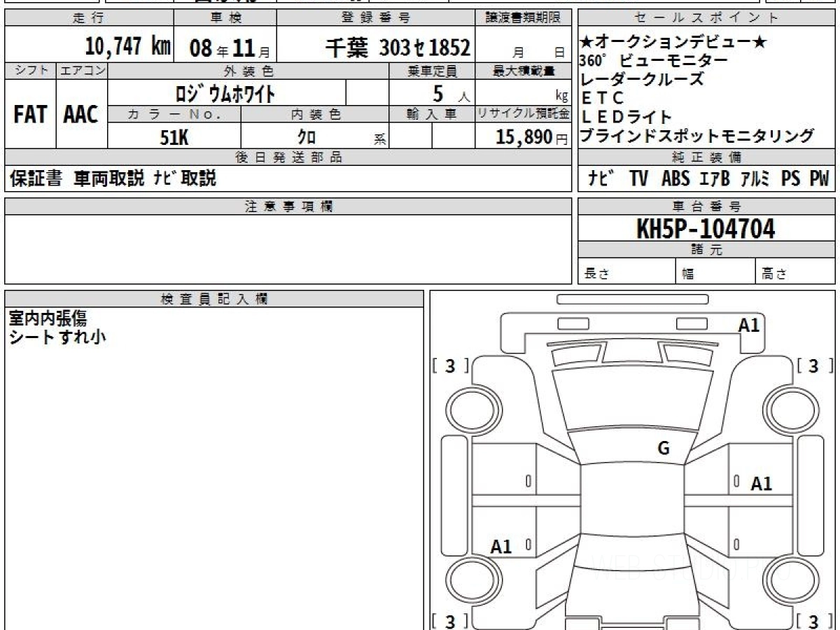Click PS in genuine equipment row
Viewport: 840px width, 630px height.
[791, 178]
